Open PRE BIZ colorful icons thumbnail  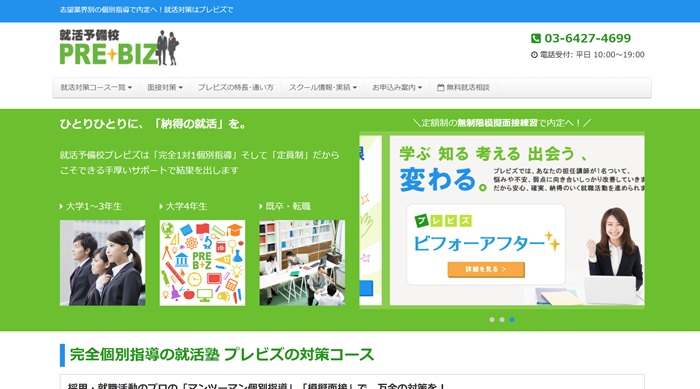click(202, 263)
